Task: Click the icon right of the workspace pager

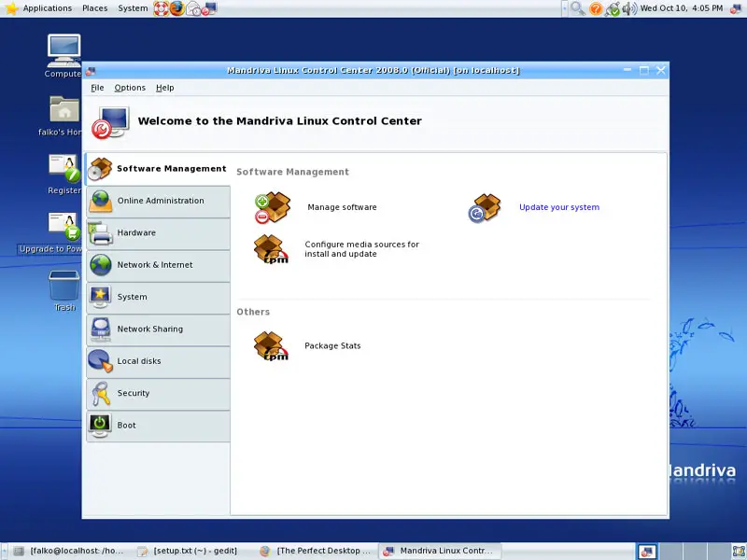Action: click(739, 552)
